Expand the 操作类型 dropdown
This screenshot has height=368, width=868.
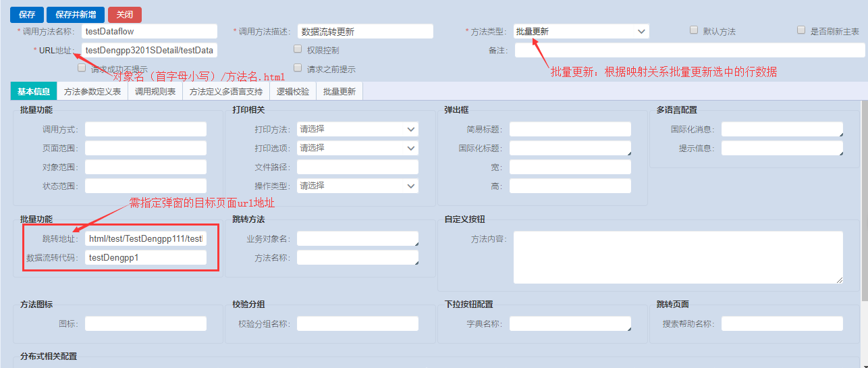point(357,186)
